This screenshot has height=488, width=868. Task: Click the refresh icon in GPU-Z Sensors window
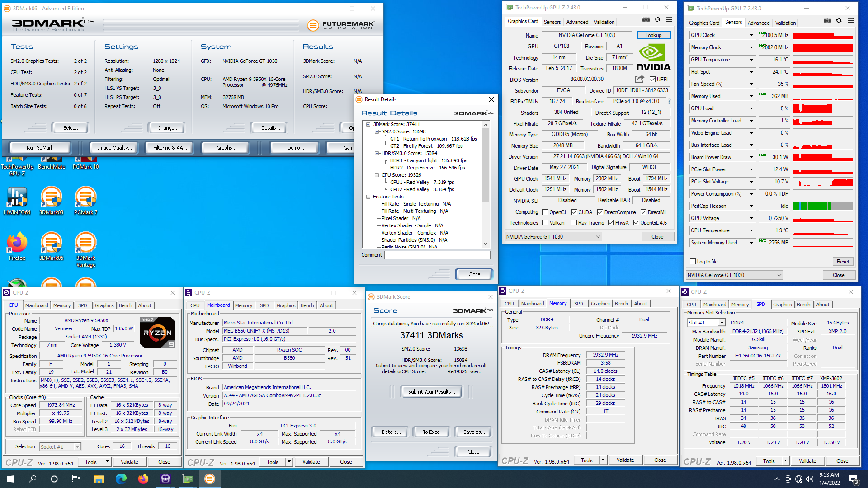click(839, 21)
